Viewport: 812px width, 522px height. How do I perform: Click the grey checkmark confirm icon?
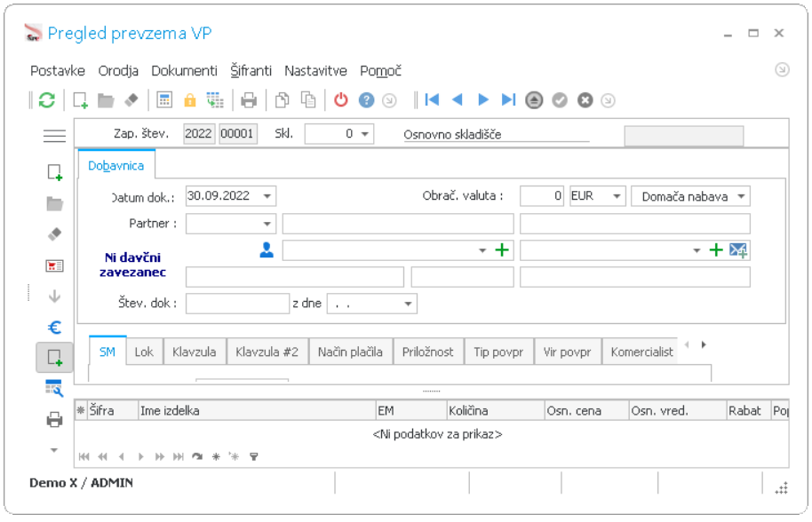[x=560, y=99]
